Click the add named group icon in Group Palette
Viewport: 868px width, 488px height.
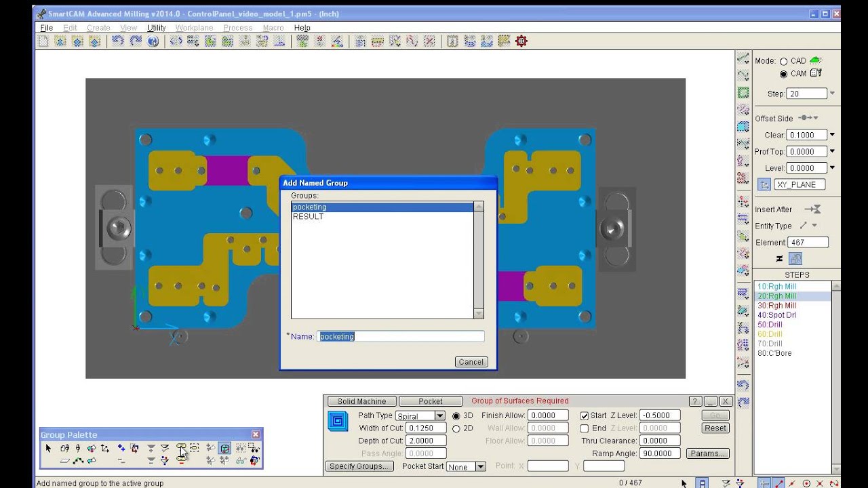coord(181,447)
